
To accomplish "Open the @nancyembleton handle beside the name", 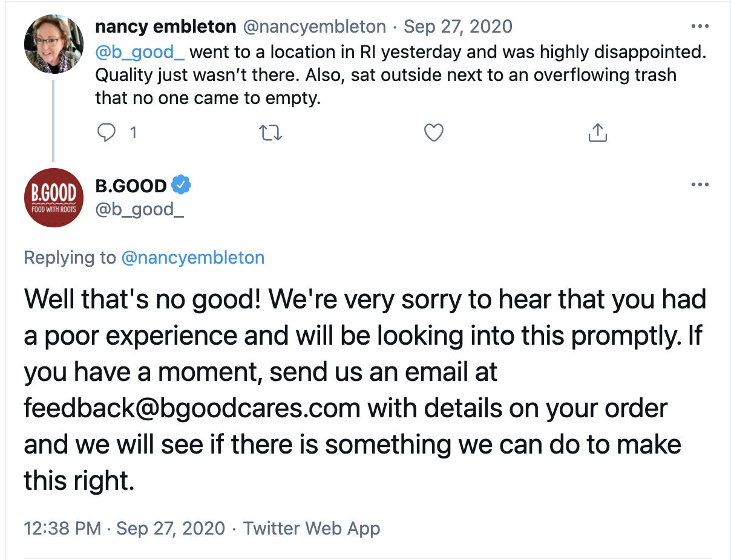I will tap(314, 27).
